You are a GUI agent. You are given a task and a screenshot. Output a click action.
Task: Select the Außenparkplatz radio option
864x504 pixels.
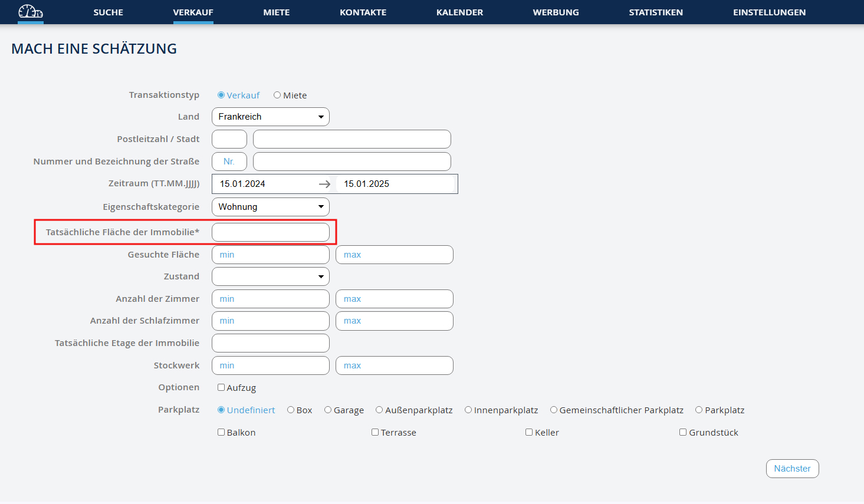coord(379,410)
